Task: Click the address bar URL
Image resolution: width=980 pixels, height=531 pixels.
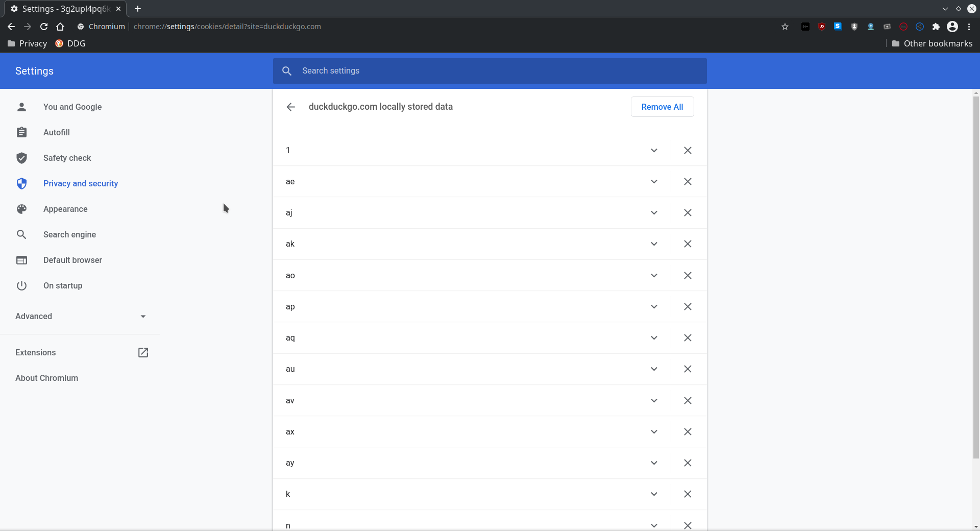Action: coord(227,27)
